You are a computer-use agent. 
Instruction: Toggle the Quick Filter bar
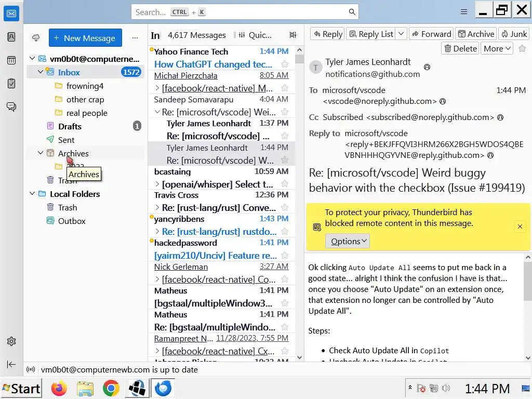click(255, 35)
